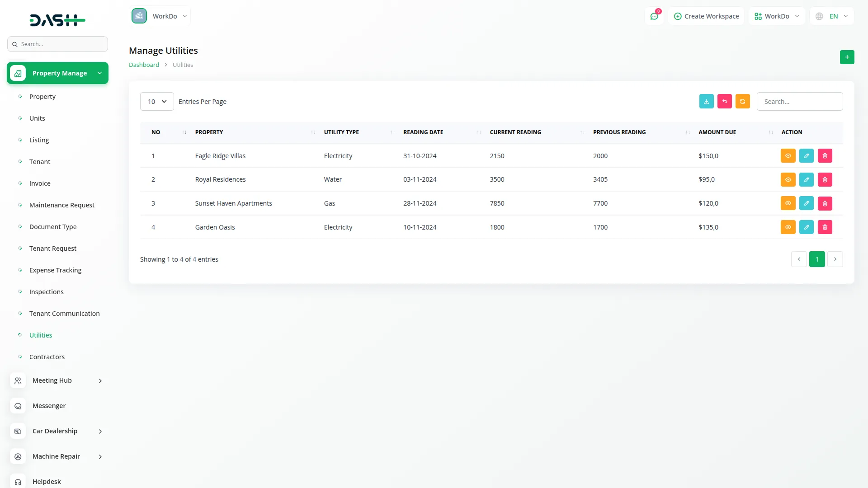View Sunset Haven Apartments utility with eye icon

(788, 203)
